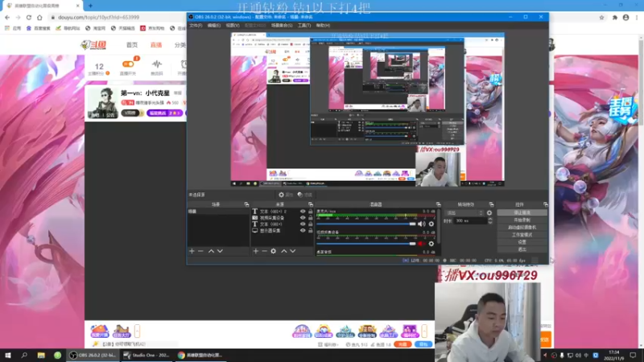This screenshot has height=362, width=644.
Task: Reload the Chrome page
Action: 29,17
